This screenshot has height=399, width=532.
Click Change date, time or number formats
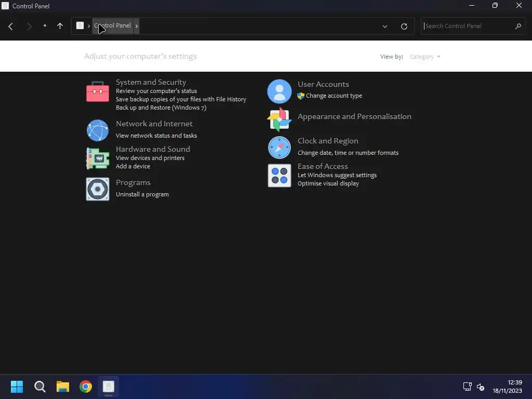click(348, 153)
